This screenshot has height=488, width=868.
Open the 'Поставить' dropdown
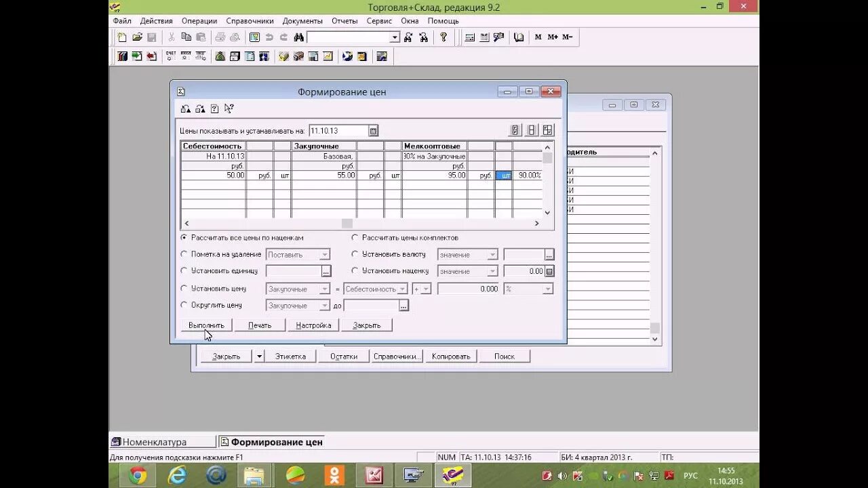click(325, 255)
